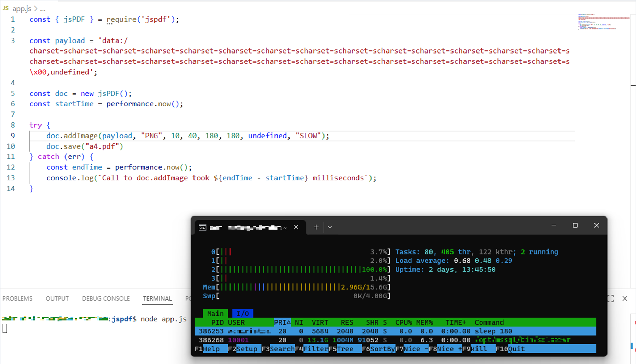Toggle F5 Tree view in htop
This screenshot has height=364, width=636.
[x=344, y=349]
